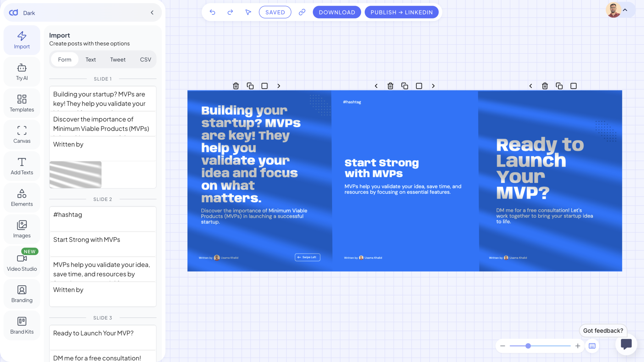Screen dimensions: 644x362
Task: Move the first slide right with chevron
Action: [279, 86]
